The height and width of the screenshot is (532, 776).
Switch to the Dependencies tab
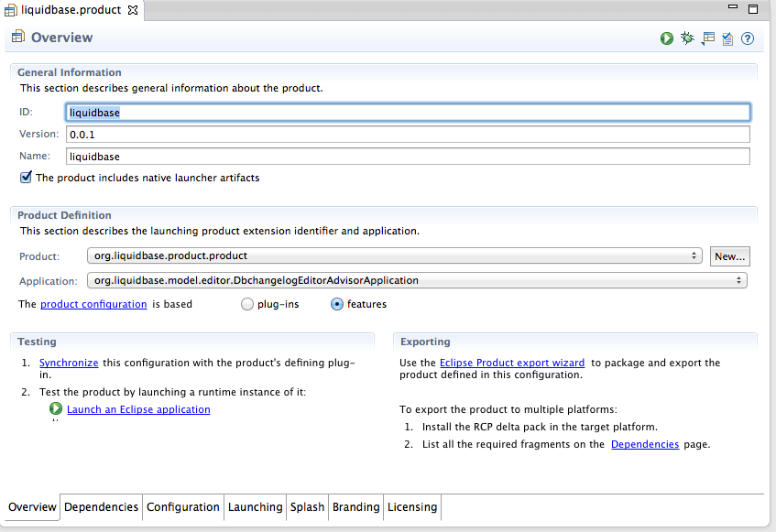pos(101,507)
